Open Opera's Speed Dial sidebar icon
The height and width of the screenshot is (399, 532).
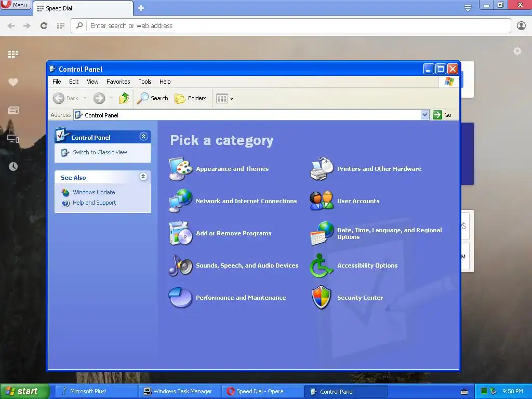click(x=13, y=54)
